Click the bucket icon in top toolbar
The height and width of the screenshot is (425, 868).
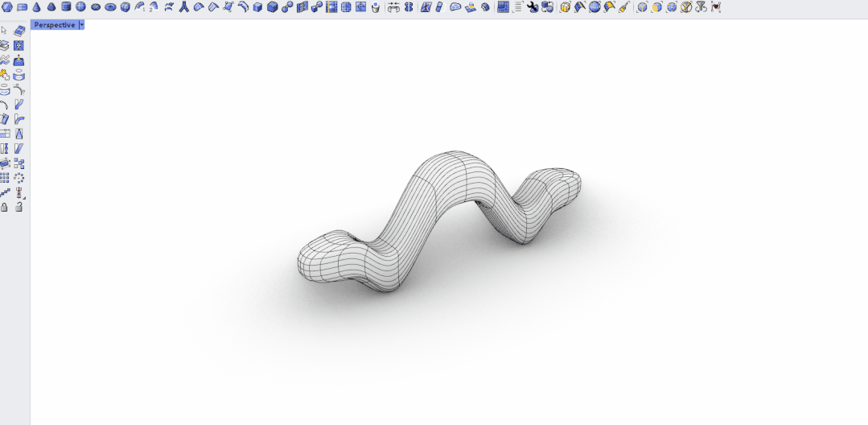point(376,7)
